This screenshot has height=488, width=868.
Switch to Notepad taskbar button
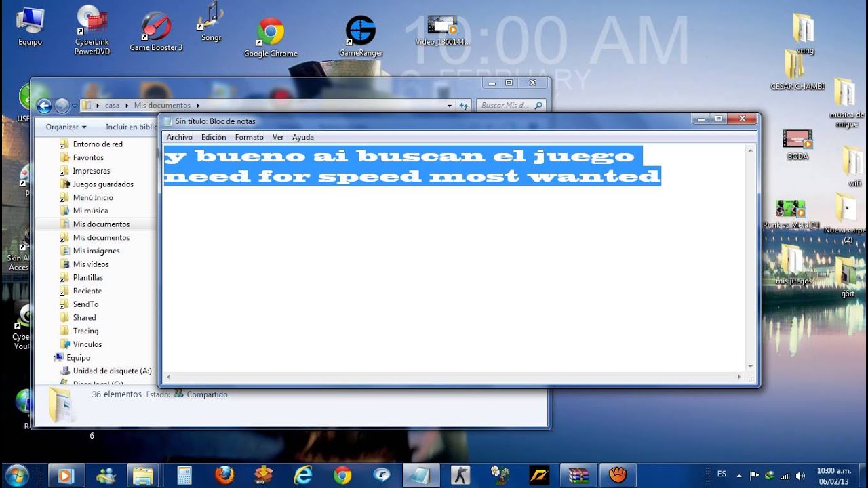coord(420,475)
